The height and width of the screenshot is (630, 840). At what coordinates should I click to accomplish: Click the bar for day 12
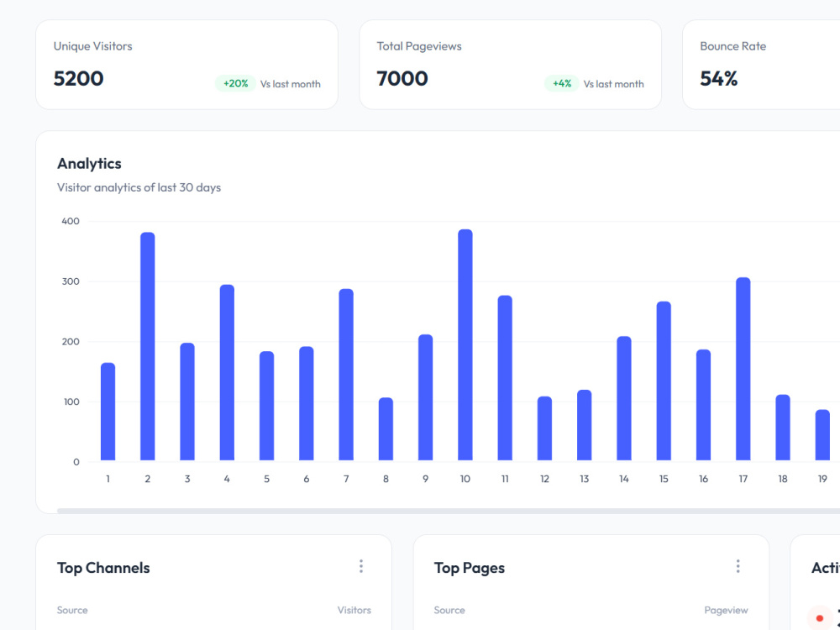click(x=544, y=428)
